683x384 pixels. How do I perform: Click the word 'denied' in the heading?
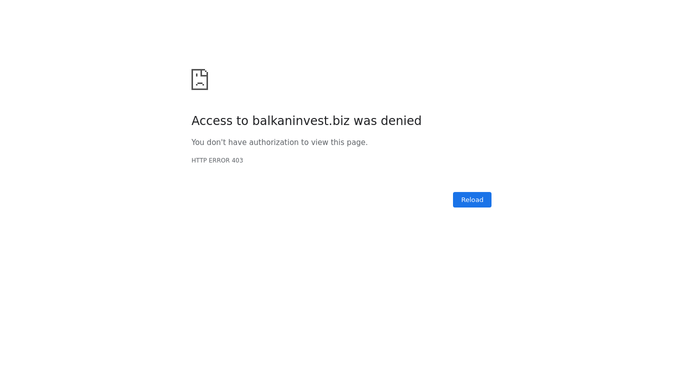[x=401, y=121]
